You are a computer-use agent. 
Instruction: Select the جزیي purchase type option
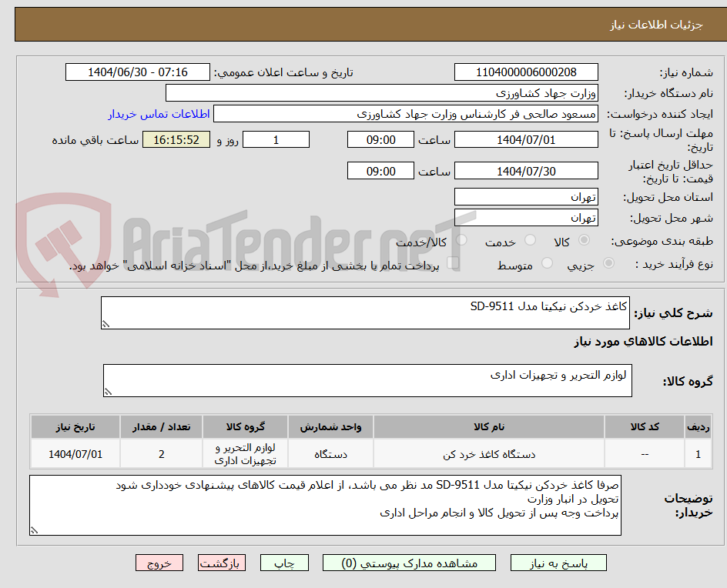click(x=608, y=262)
